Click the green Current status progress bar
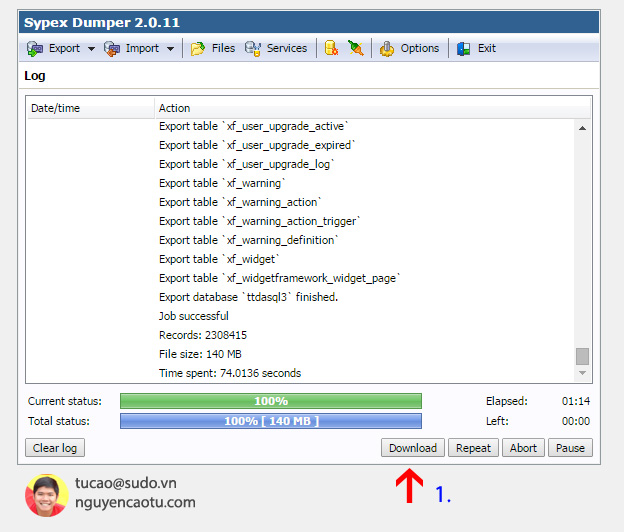Image resolution: width=624 pixels, height=532 pixels. tap(271, 401)
